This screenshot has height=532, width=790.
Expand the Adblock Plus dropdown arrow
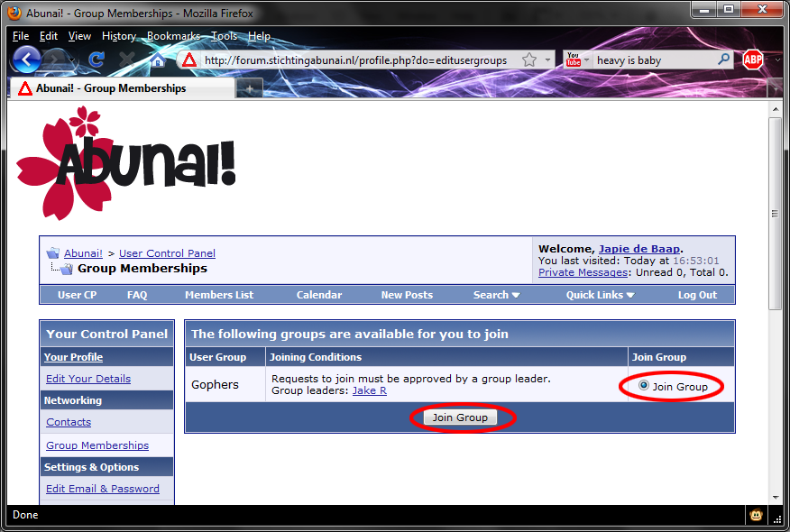point(777,60)
